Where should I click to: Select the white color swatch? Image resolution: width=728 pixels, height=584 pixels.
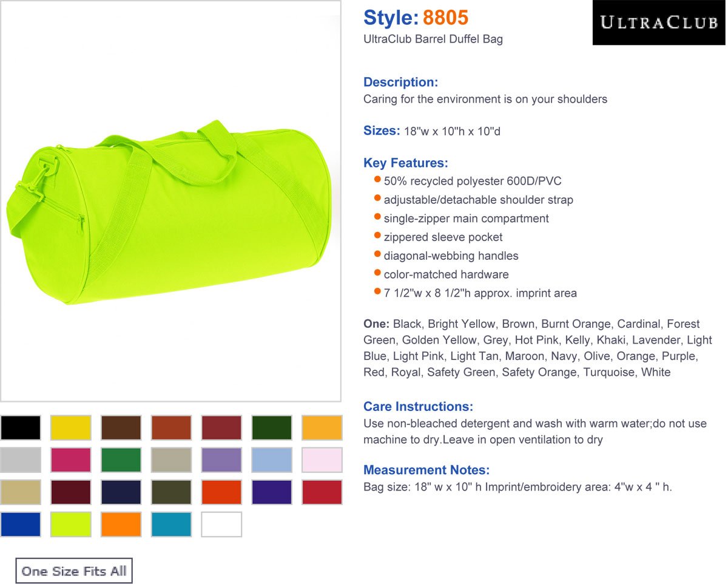point(221,524)
